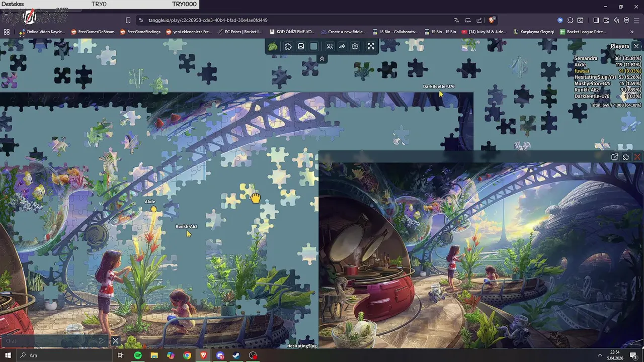Close the Players panel
Screen dimensions: 644x362
[x=636, y=46]
